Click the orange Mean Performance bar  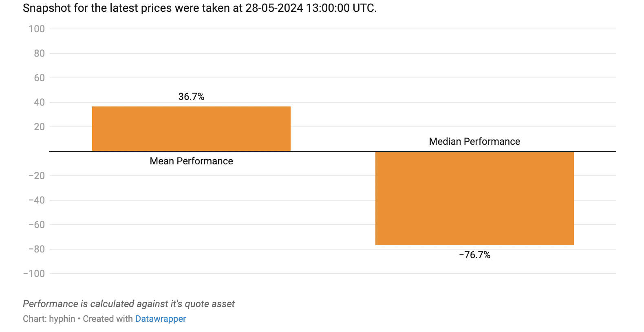(191, 129)
